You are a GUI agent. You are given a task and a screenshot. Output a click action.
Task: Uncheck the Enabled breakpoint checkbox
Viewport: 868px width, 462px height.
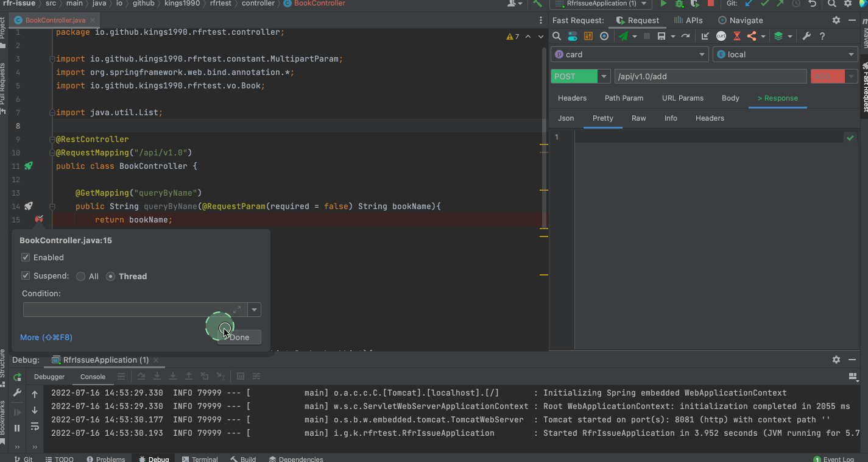coord(26,258)
